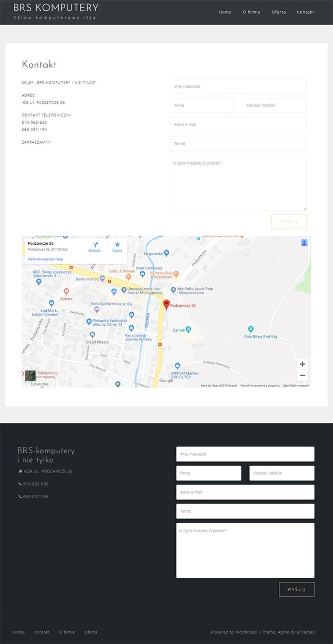Open the satellite view thumbnail on map

coord(30,375)
